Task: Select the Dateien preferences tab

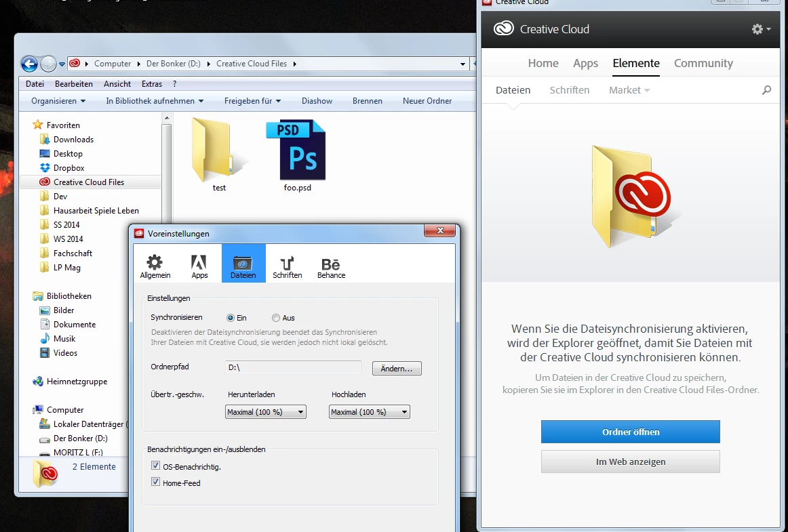Action: point(243,263)
